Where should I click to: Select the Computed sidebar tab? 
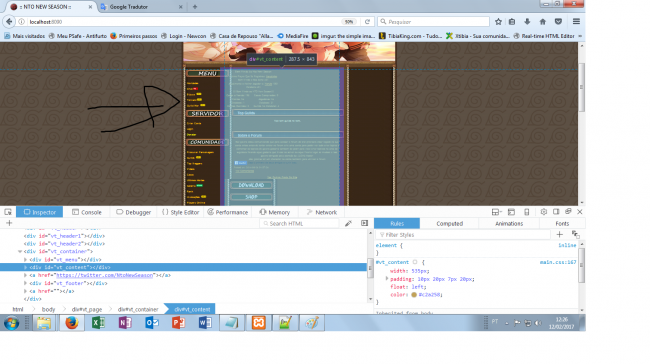449,223
